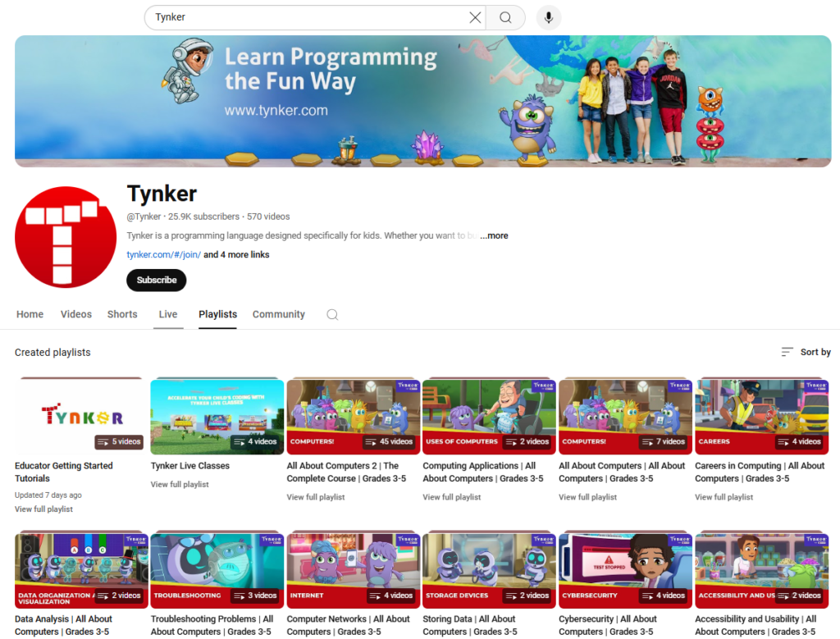Click the Storing Data playlist title
Image resolution: width=840 pixels, height=639 pixels.
pyautogui.click(x=470, y=625)
